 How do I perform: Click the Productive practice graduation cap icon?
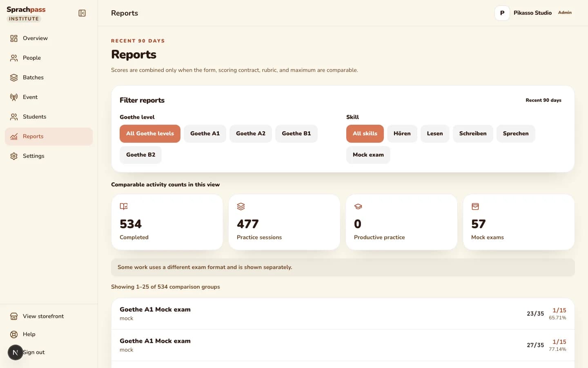coord(358,206)
